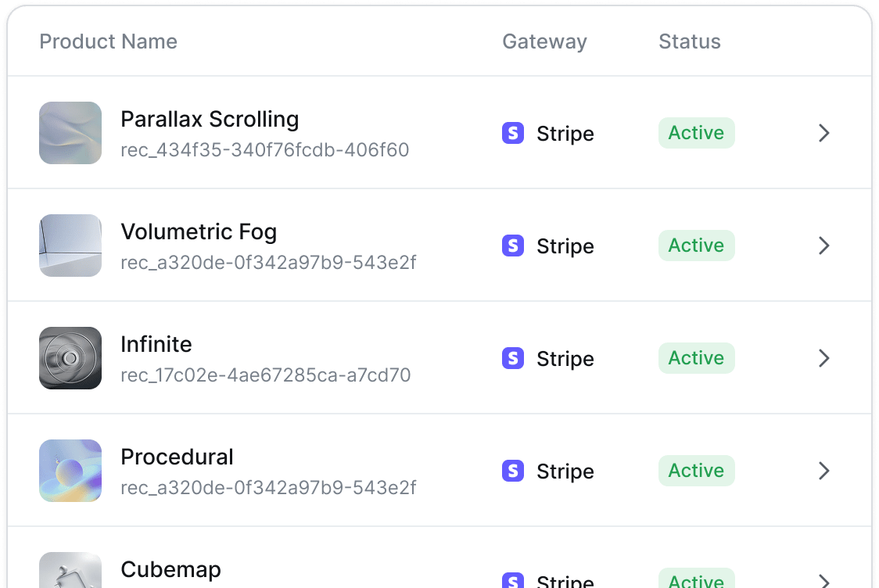Click the chevron for the Procedural row

(823, 471)
